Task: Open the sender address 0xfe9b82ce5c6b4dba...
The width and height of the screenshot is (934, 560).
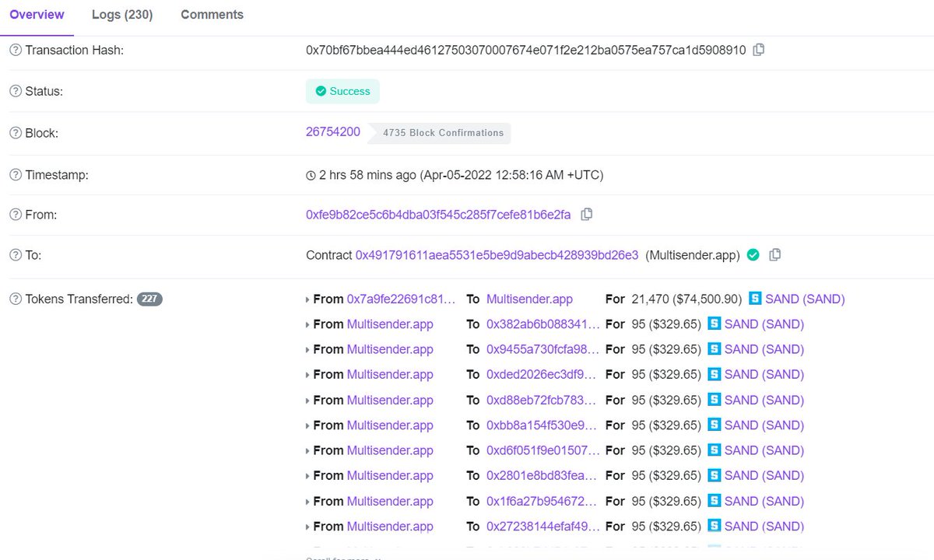Action: 438,213
